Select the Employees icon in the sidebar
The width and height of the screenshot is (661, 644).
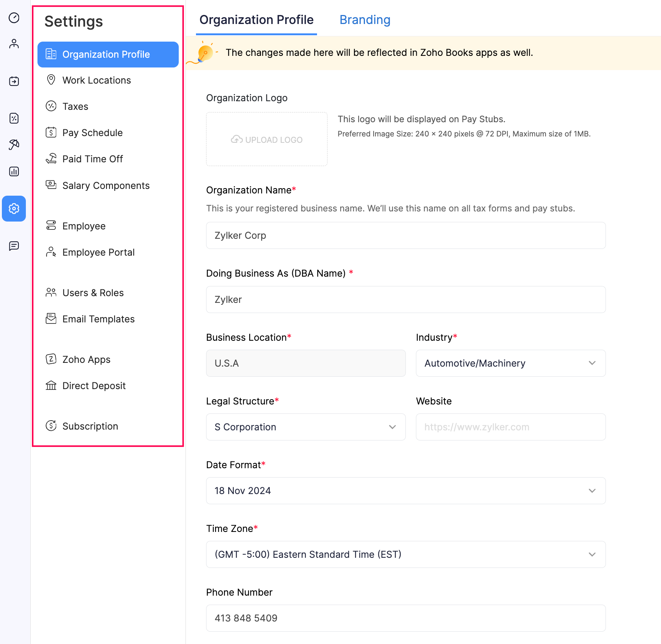[x=14, y=44]
